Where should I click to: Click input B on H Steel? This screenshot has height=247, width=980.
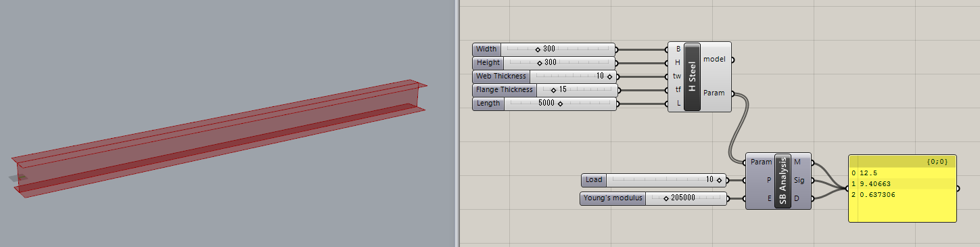click(x=678, y=49)
